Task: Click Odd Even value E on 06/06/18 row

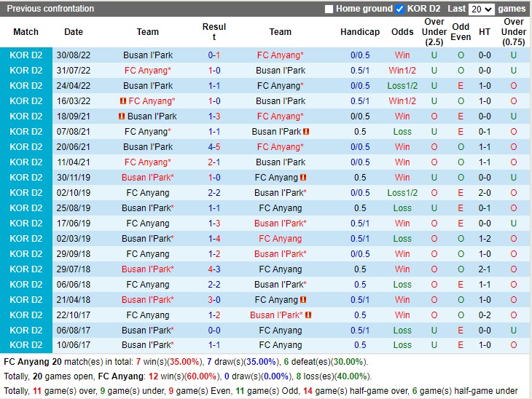Action: click(x=461, y=285)
